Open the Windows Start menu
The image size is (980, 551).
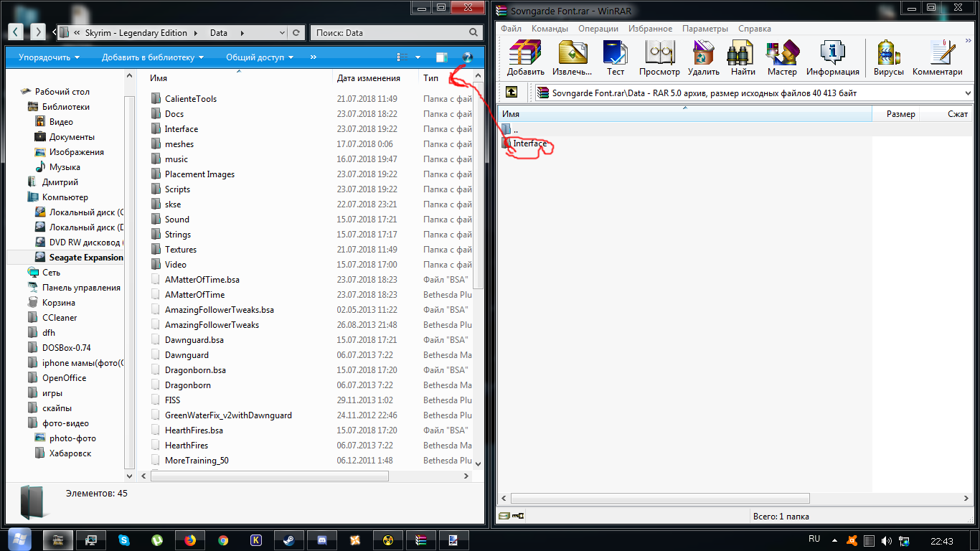point(18,540)
